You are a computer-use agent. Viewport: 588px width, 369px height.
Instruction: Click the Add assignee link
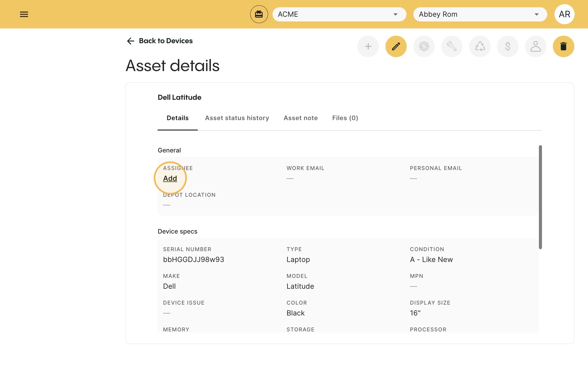coord(170,178)
